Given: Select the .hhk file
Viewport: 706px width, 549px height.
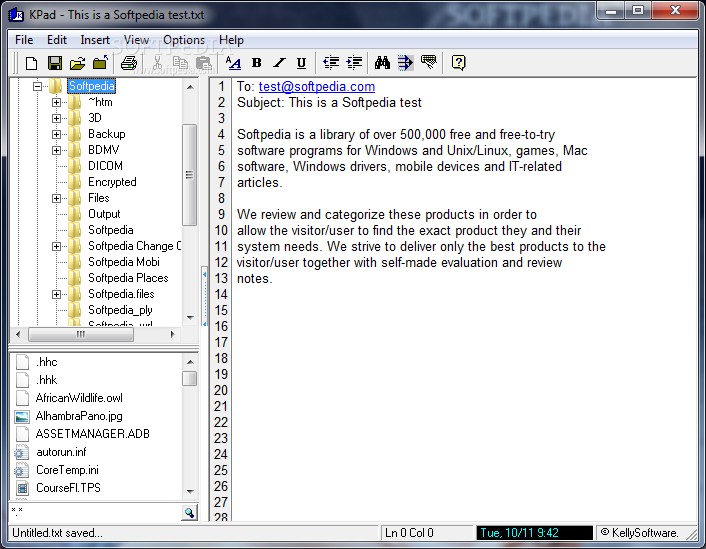Looking at the screenshot, I should [x=47, y=380].
